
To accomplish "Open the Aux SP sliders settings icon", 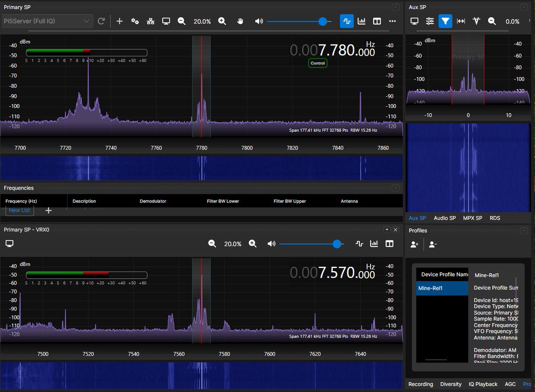I will click(x=430, y=21).
